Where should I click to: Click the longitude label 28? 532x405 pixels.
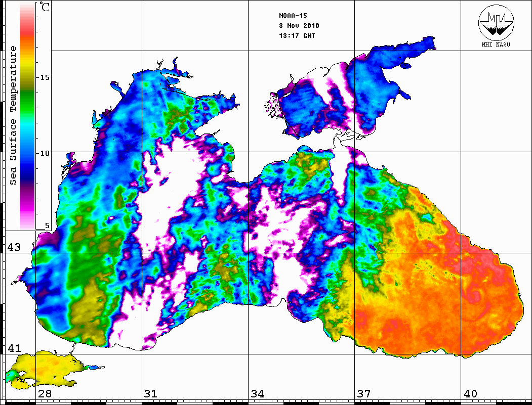[45, 394]
